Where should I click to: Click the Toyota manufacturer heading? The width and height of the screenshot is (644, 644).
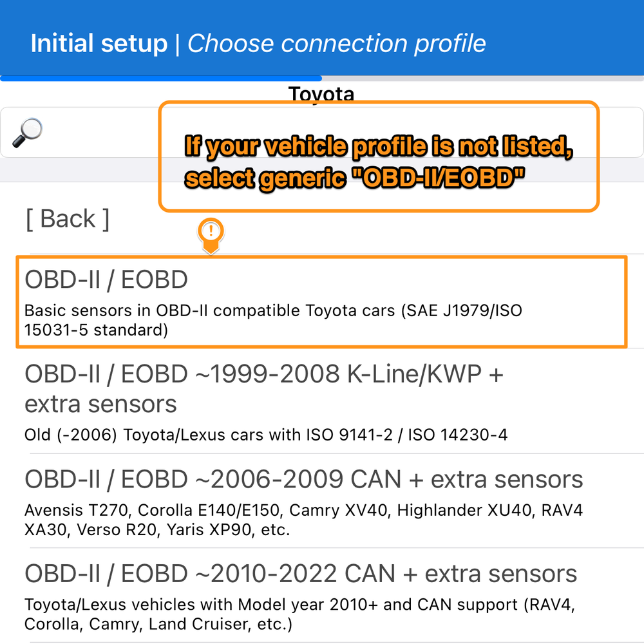tap(321, 94)
